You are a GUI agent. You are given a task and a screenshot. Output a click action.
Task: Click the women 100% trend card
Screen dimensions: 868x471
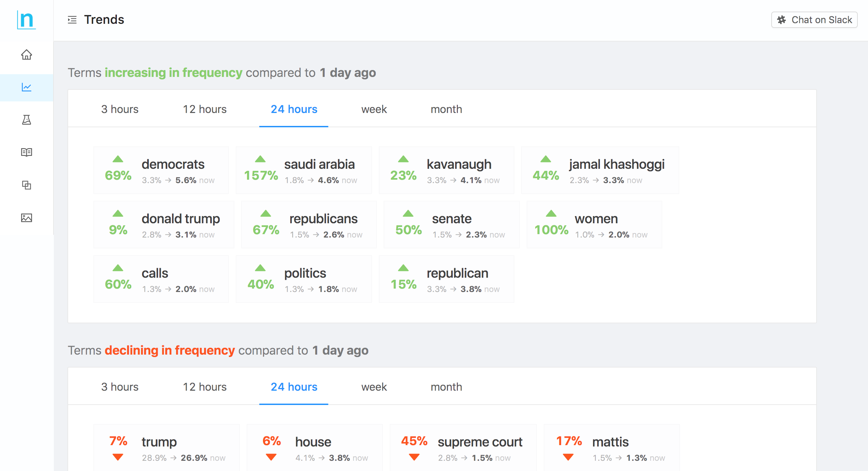[x=594, y=225]
